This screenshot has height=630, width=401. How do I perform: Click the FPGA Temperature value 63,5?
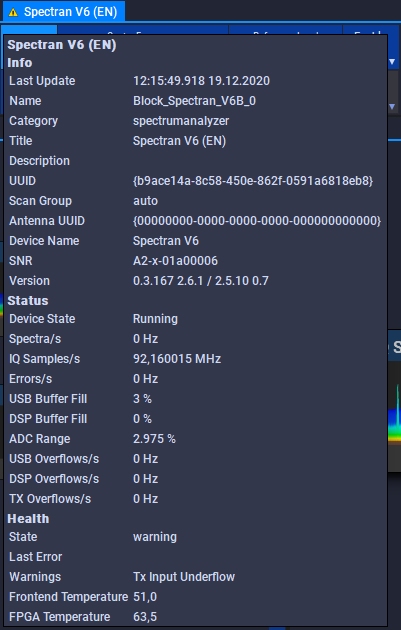click(145, 617)
